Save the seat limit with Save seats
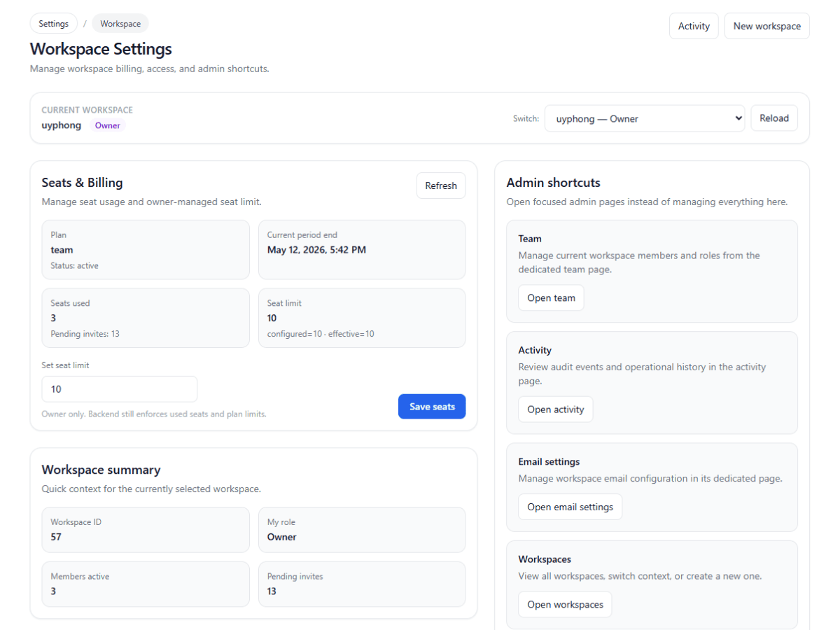Image resolution: width=840 pixels, height=630 pixels. pos(432,407)
